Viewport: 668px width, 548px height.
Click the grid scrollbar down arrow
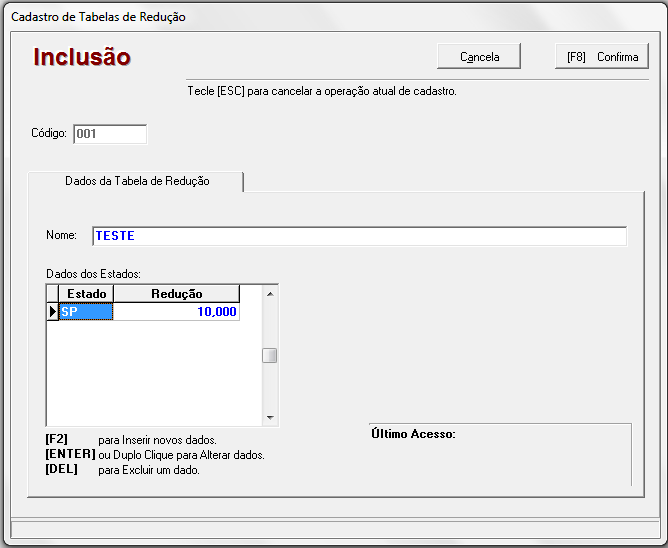pos(270,418)
